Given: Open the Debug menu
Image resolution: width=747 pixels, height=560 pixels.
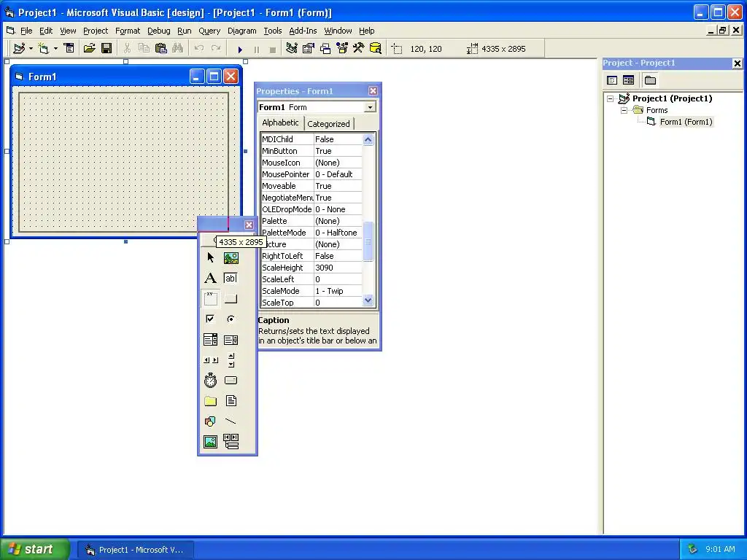Looking at the screenshot, I should (158, 31).
